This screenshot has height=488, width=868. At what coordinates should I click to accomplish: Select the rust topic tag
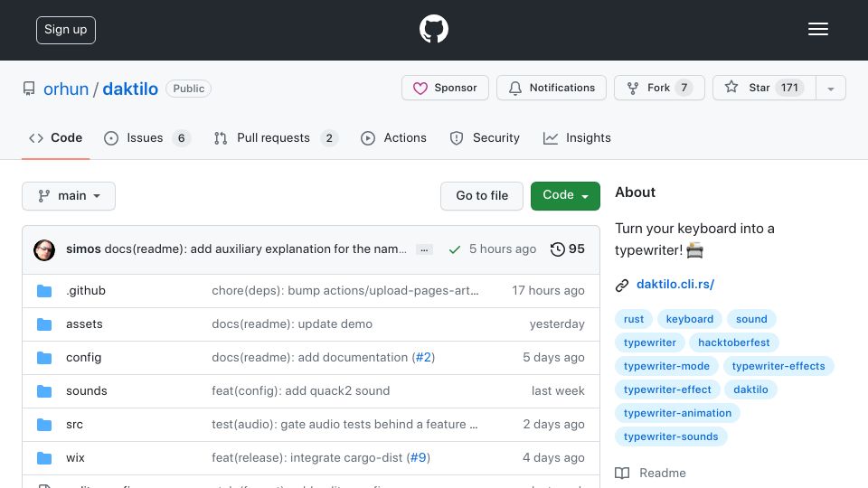pyautogui.click(x=634, y=319)
